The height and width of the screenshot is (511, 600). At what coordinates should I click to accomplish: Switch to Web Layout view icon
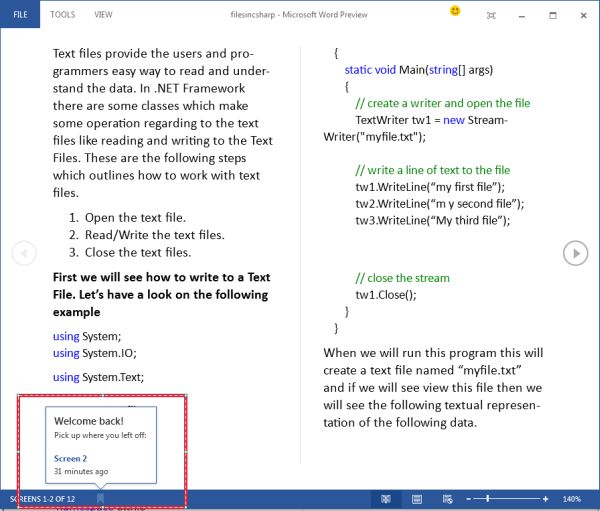click(447, 499)
